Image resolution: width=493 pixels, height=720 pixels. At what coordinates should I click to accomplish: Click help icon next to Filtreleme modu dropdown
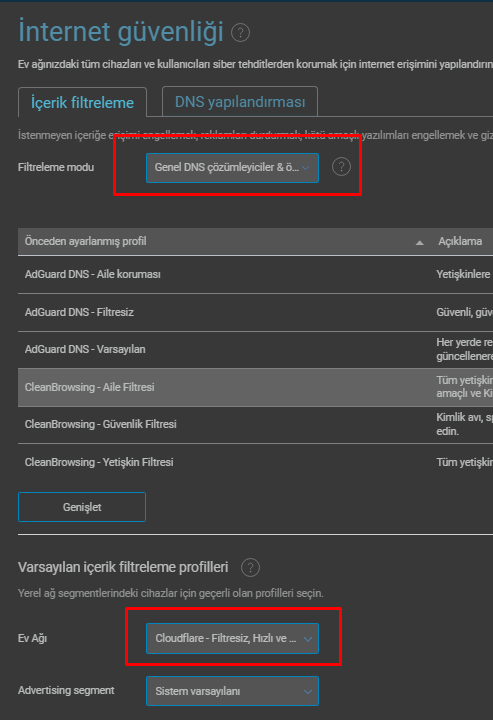click(341, 167)
